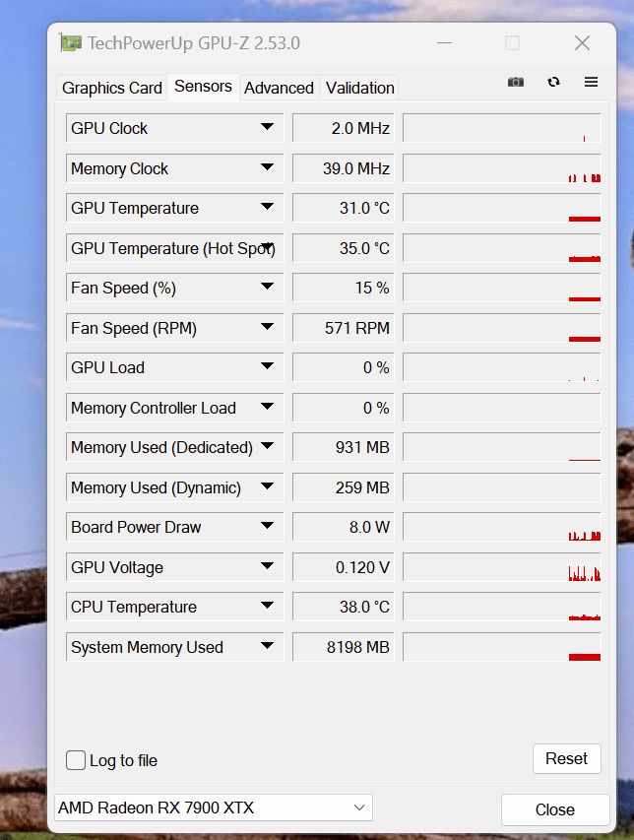Viewport: 634px width, 840px height.
Task: Close the window with the X button
Action: 582,43
